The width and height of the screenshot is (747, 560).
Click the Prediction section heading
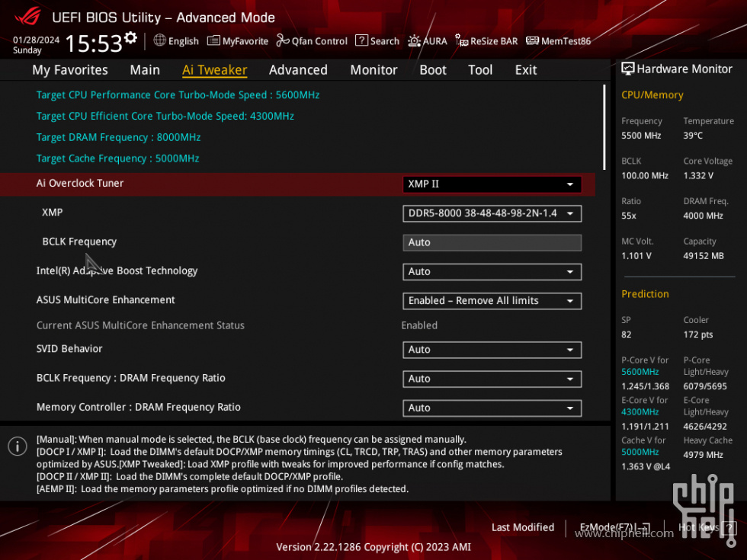645,294
